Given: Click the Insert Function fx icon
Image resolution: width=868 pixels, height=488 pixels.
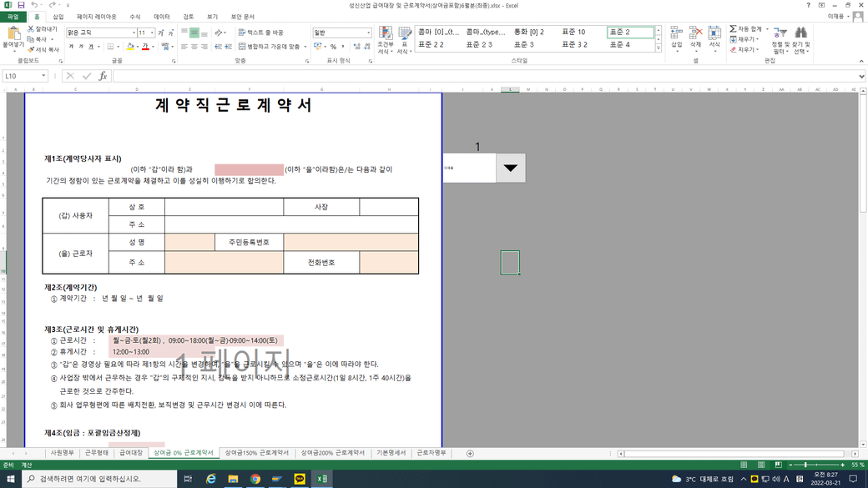Looking at the screenshot, I should (x=103, y=76).
